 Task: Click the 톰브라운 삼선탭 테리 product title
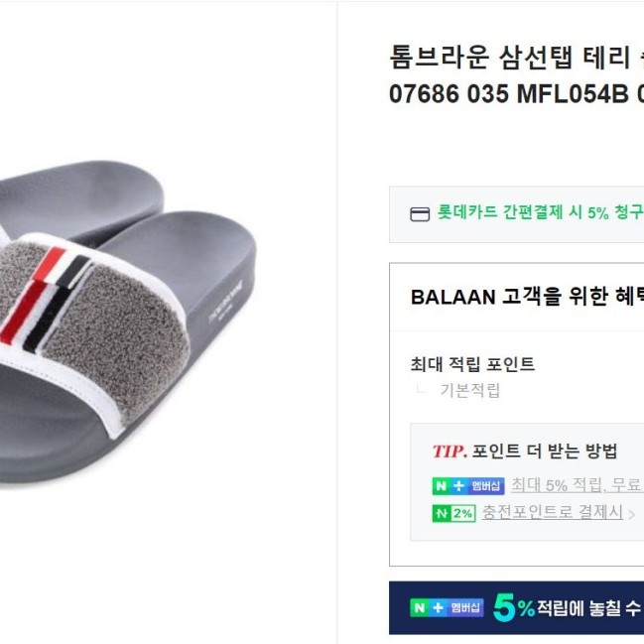516,58
